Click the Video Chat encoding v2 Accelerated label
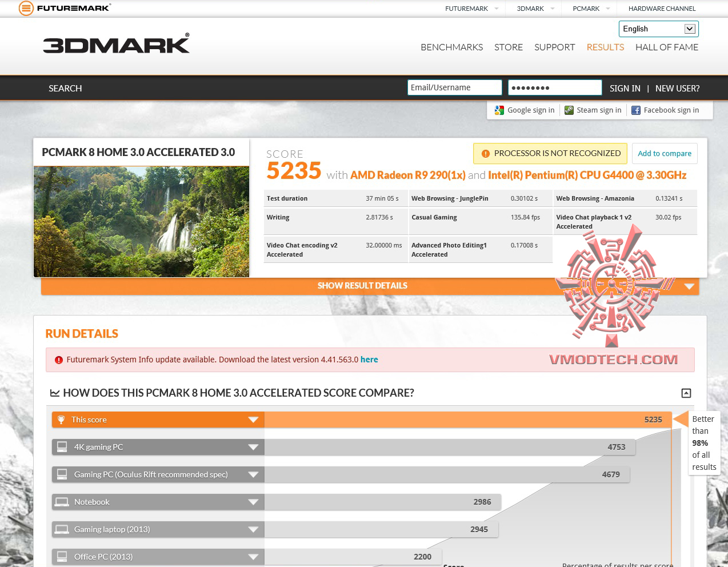Image resolution: width=728 pixels, height=567 pixels. click(x=302, y=250)
